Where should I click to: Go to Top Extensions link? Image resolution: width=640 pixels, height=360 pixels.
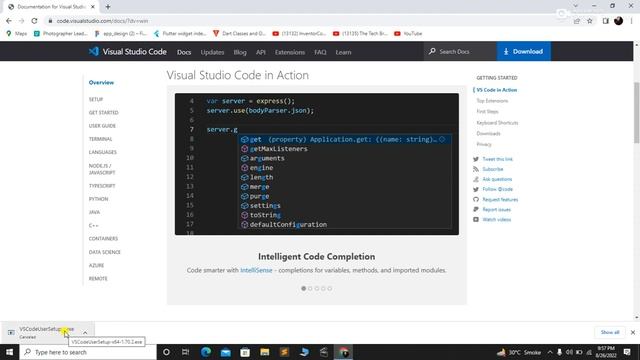(x=492, y=101)
